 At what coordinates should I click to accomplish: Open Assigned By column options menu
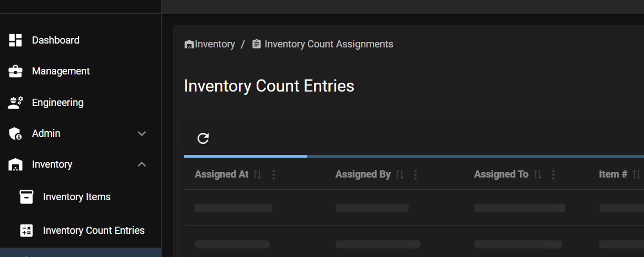coord(415,175)
